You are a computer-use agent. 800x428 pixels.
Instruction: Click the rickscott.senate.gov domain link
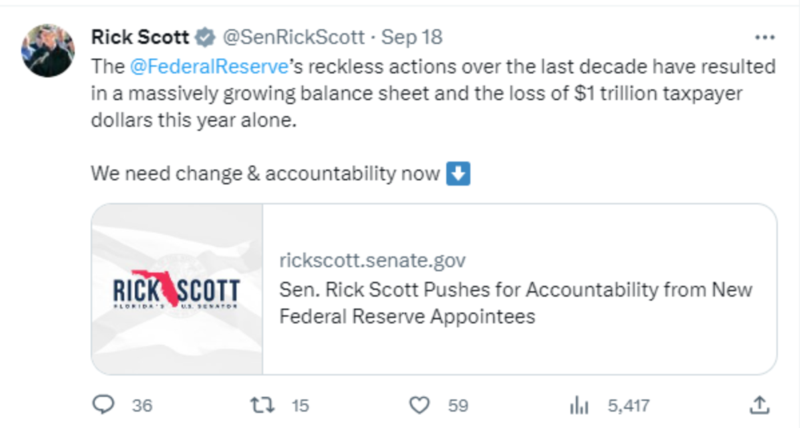(372, 260)
